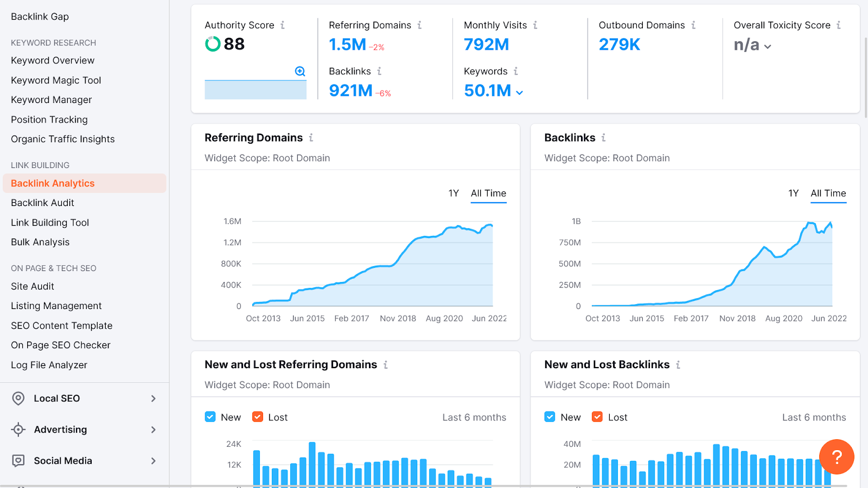
Task: Expand the Advertising section chevron
Action: pos(154,429)
